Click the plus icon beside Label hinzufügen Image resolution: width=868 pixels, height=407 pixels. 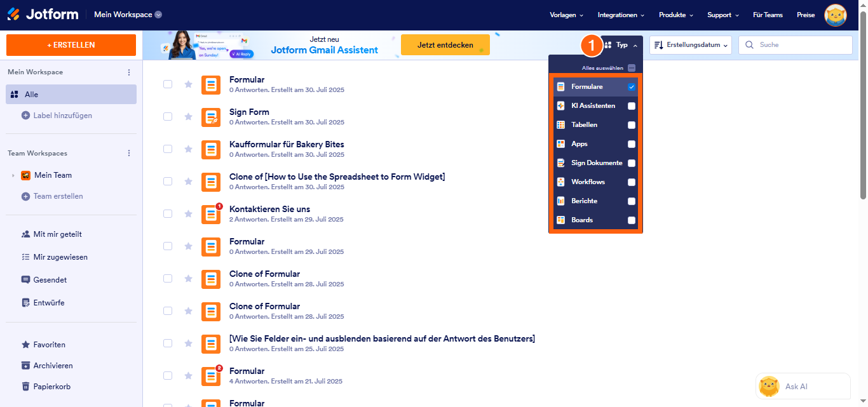coord(26,116)
